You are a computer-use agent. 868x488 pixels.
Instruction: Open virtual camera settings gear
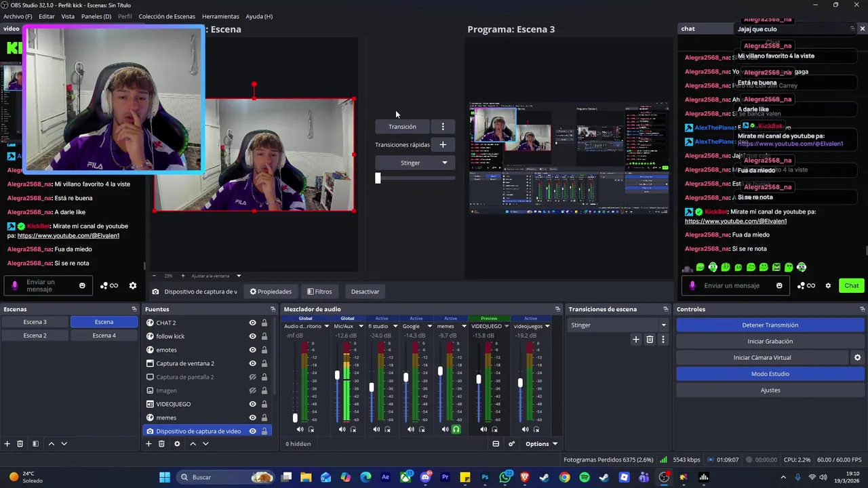point(857,357)
